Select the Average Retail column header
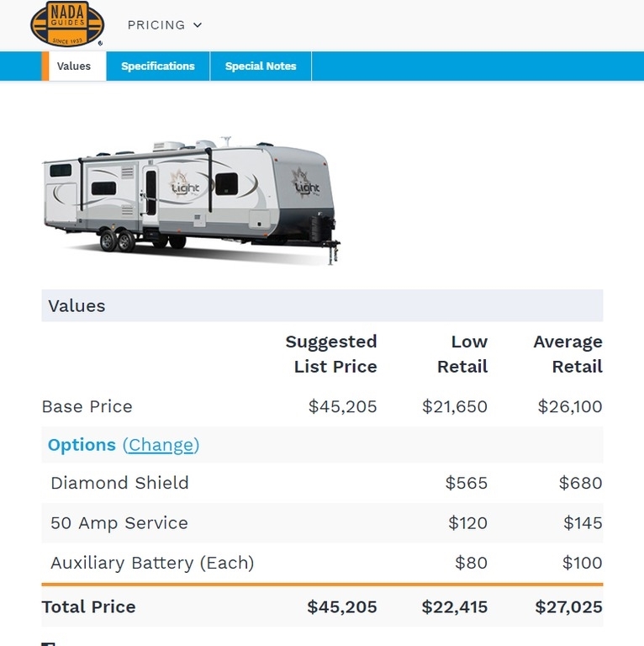 click(568, 354)
